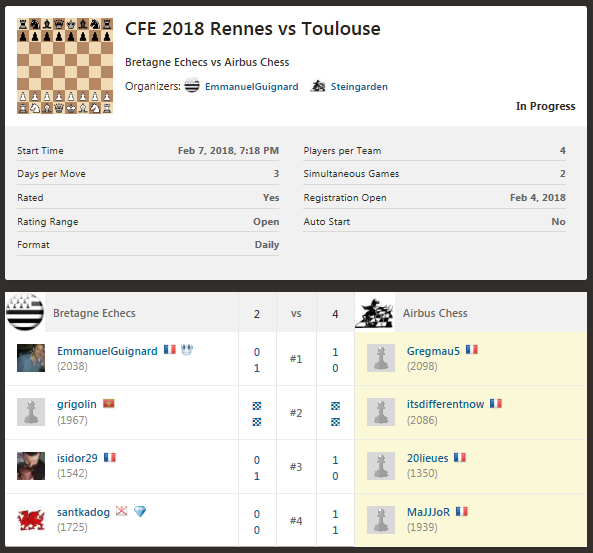Viewport: 593px width, 553px height.
Task: Click Gregmau5's default pawn avatar
Action: 381,358
